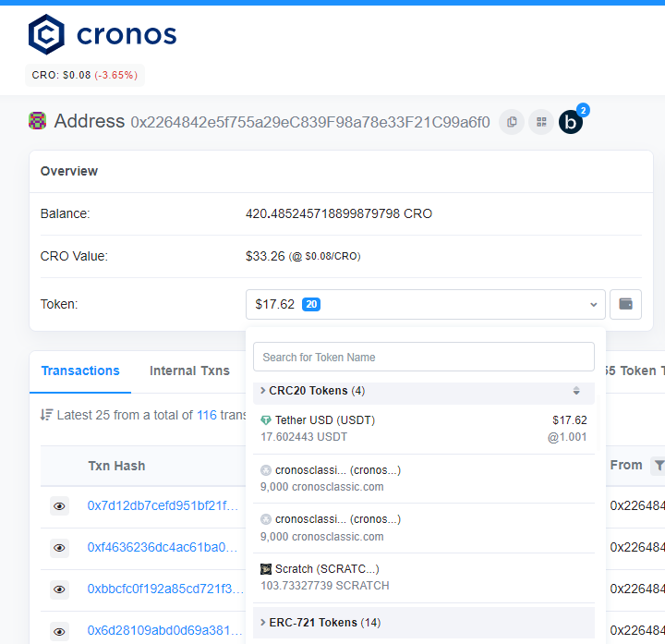This screenshot has height=644, width=665.
Task: Focus the Search for Token Name field
Action: (x=424, y=357)
